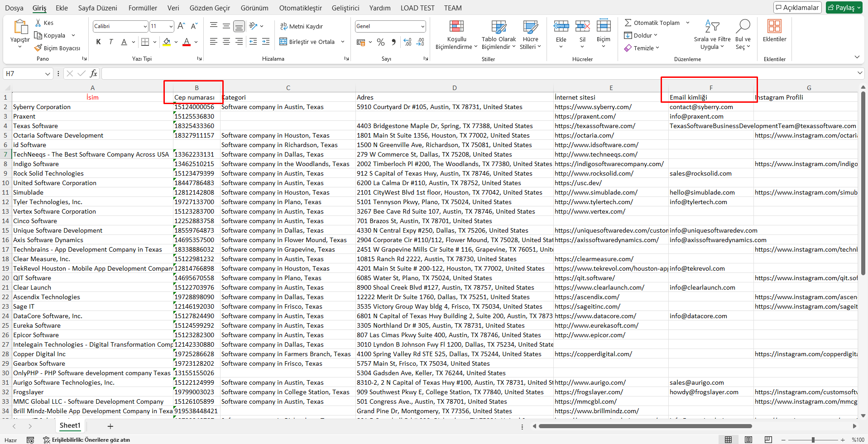Image resolution: width=868 pixels, height=444 pixels.
Task: Toggle align left horizontal alignment
Action: click(x=214, y=42)
